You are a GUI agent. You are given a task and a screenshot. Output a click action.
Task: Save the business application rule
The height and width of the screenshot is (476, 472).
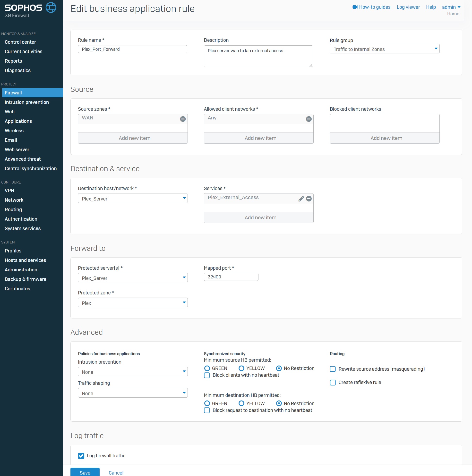tap(85, 472)
